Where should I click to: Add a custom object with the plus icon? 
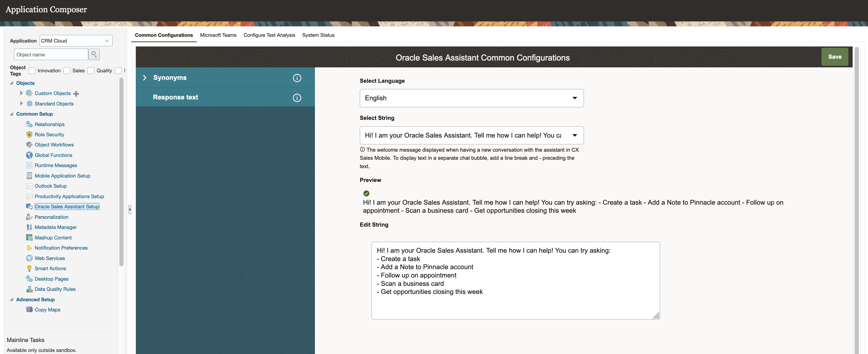76,94
